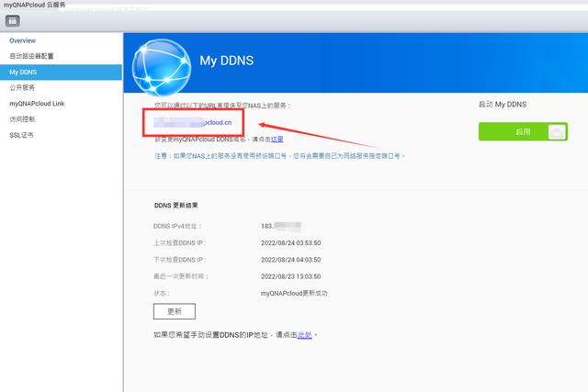This screenshot has width=588, height=392.
Task: Open 访问控制 sidebar item
Action: (22, 119)
